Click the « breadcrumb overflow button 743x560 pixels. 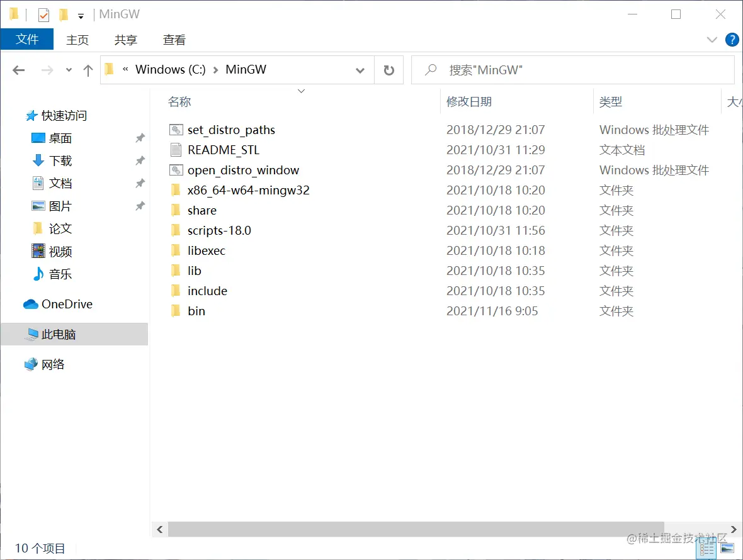click(x=125, y=69)
